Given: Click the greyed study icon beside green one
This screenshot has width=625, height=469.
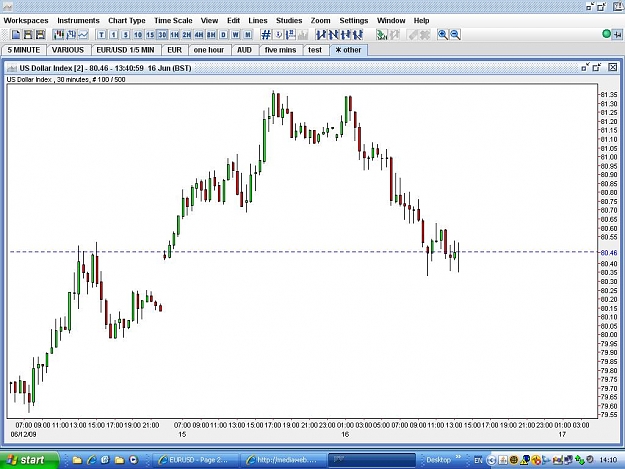Looking at the screenshot, I should point(394,35).
